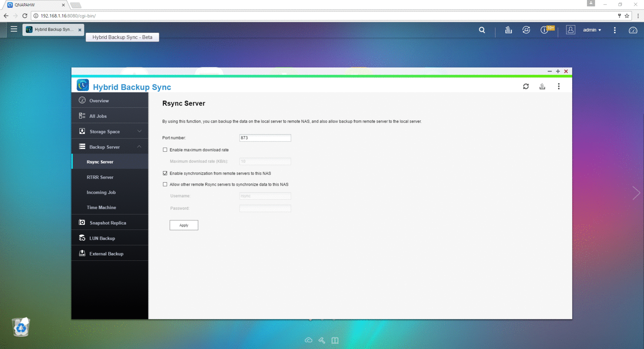This screenshot has height=349, width=644.
Task: Select Rsync Server in sidebar
Action: (110, 162)
